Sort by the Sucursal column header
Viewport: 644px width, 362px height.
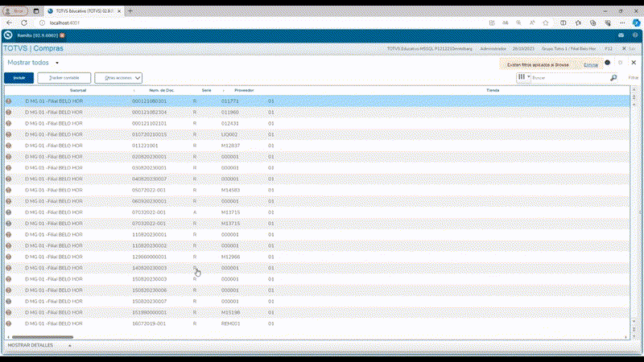pyautogui.click(x=77, y=90)
